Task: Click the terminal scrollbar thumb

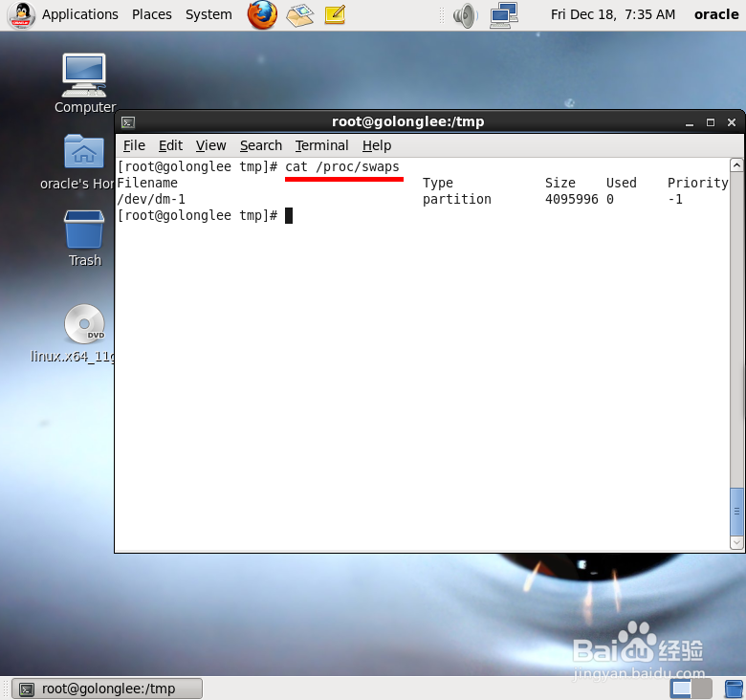Action: click(736, 512)
